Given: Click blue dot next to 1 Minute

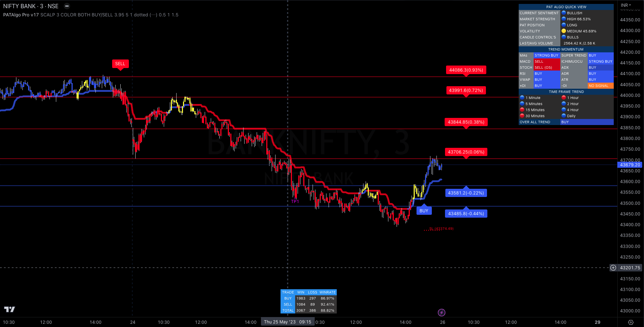Looking at the screenshot, I should tap(522, 98).
